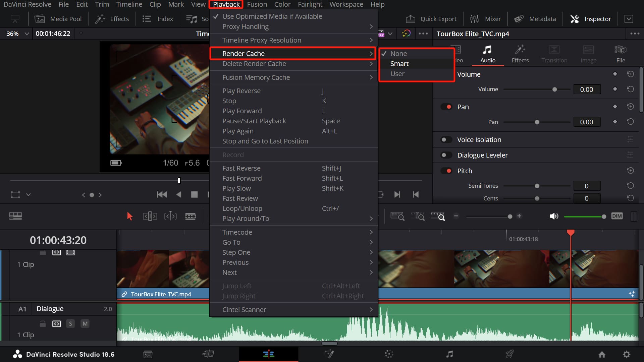The height and width of the screenshot is (362, 644).
Task: Select the red arrow Selection tool
Action: [130, 217]
